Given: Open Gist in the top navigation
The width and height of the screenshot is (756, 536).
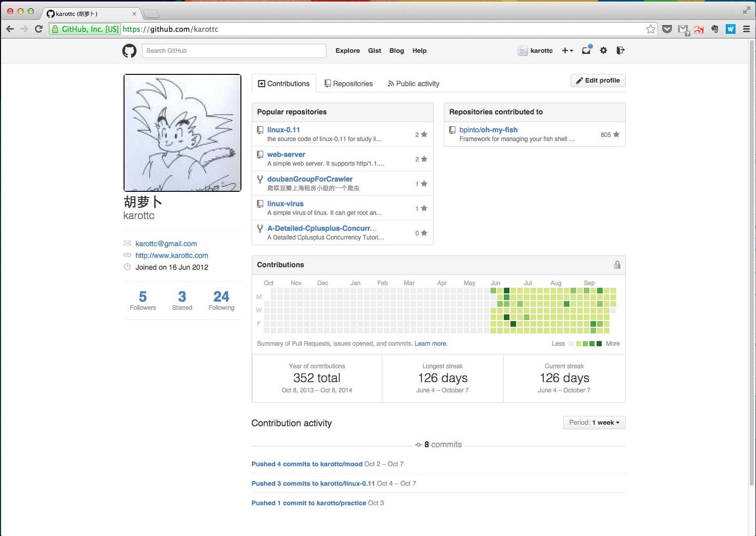Looking at the screenshot, I should pyautogui.click(x=375, y=51).
